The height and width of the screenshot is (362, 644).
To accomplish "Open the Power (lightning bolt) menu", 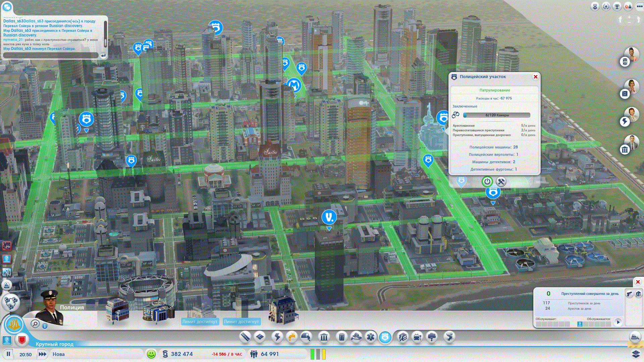I will click(x=277, y=337).
